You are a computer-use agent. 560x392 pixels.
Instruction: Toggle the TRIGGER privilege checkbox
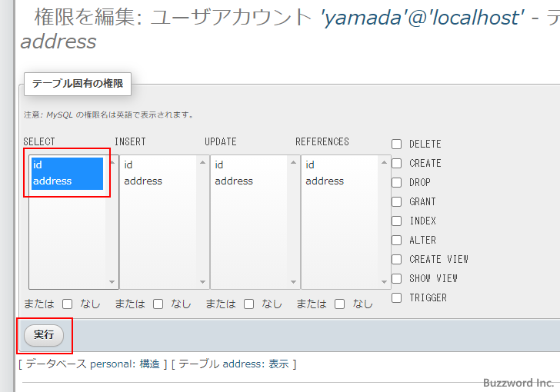click(397, 297)
